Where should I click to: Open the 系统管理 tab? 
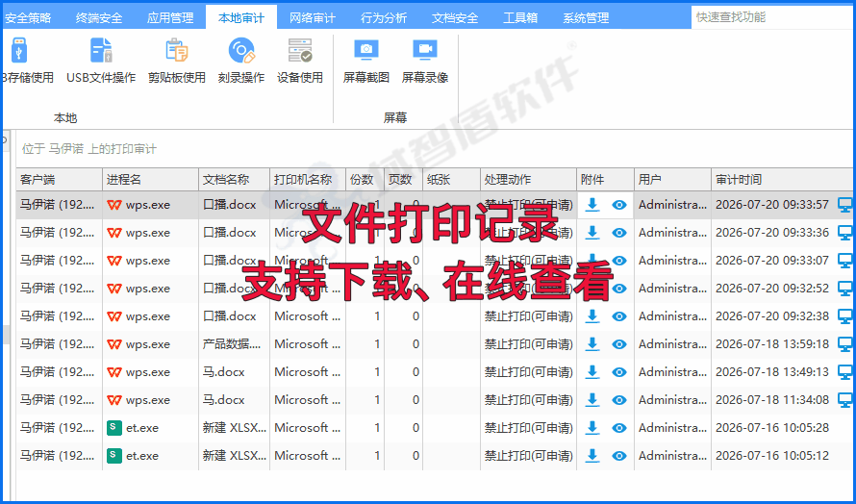click(x=586, y=17)
